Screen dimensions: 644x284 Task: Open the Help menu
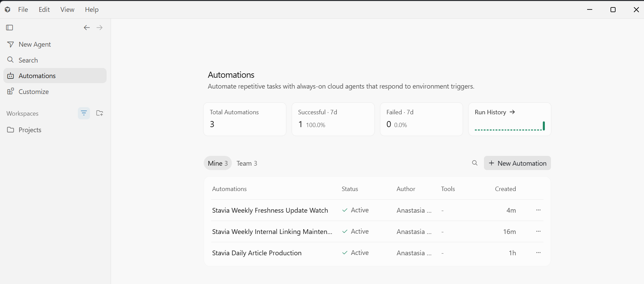pyautogui.click(x=92, y=9)
